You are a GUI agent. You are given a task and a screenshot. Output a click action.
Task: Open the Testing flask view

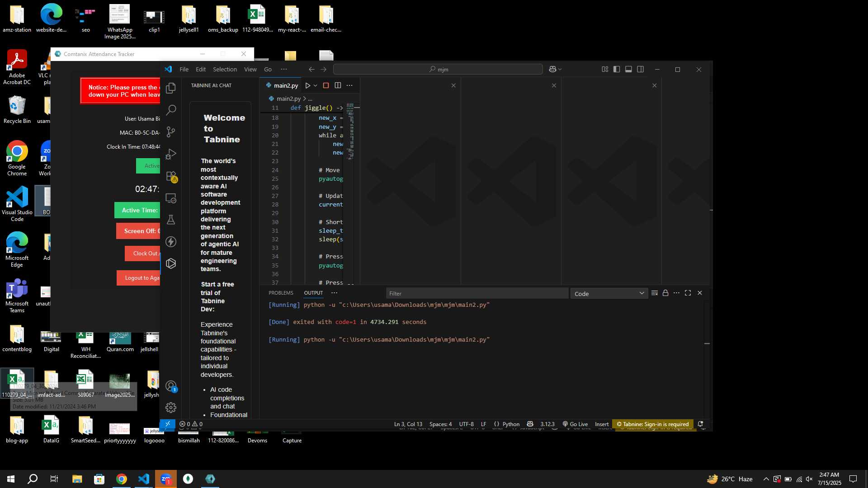click(171, 220)
